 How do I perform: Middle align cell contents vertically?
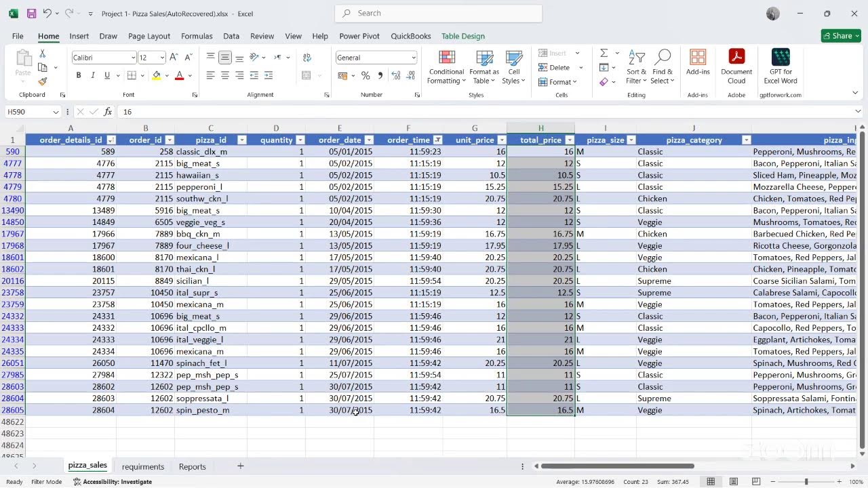[225, 58]
